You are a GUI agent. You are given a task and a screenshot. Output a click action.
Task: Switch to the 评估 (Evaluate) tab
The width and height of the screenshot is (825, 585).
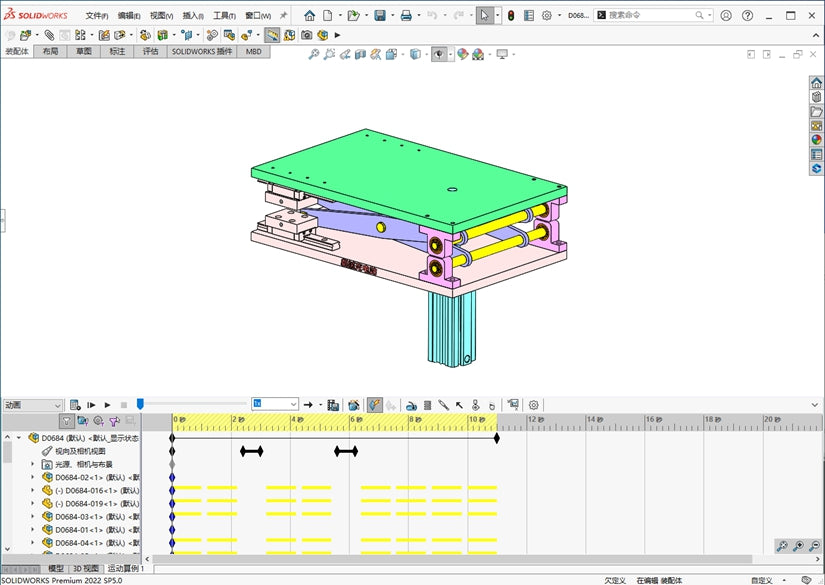tap(150, 52)
